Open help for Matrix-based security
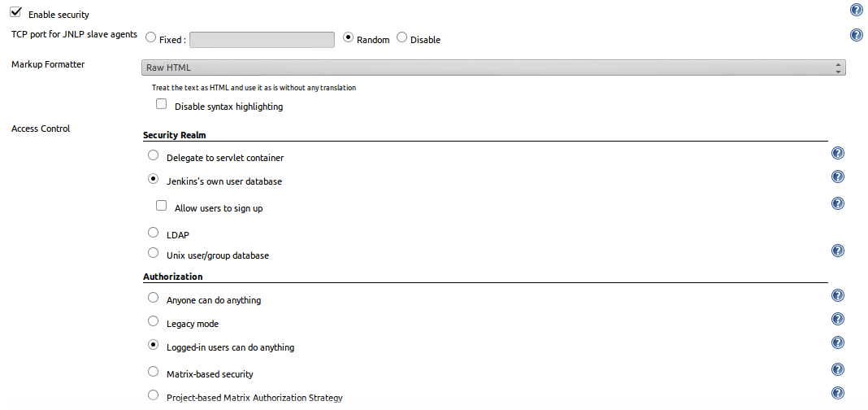The height and width of the screenshot is (410, 868). click(838, 369)
